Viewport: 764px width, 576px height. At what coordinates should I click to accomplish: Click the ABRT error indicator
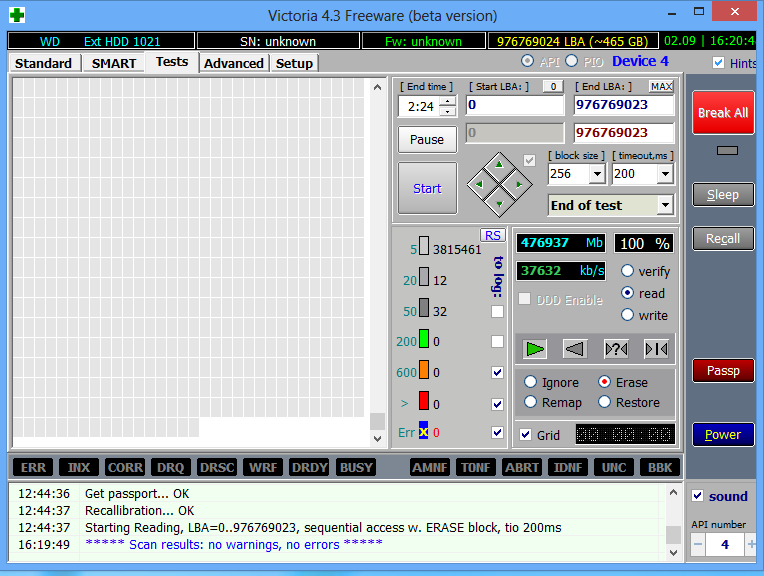[522, 467]
